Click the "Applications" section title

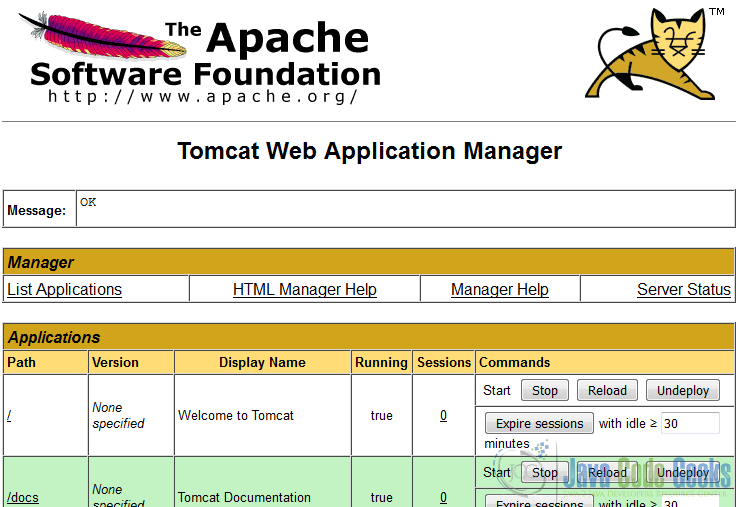point(54,337)
